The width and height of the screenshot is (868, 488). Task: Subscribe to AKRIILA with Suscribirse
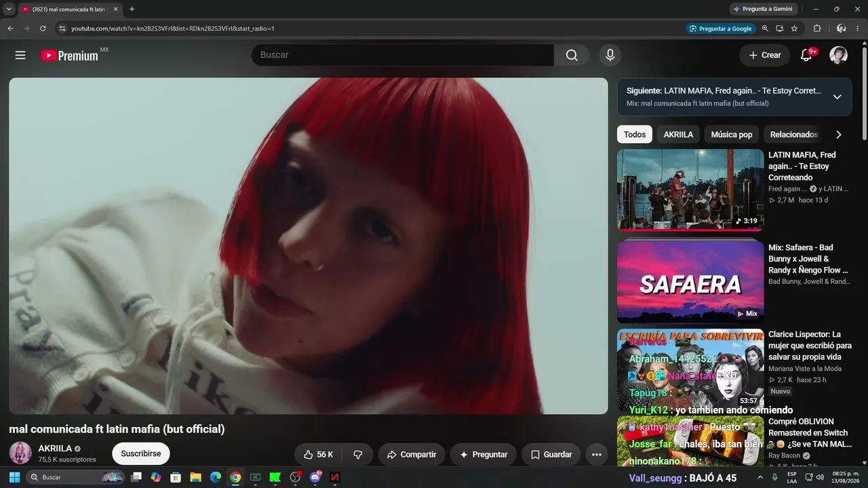tap(141, 454)
